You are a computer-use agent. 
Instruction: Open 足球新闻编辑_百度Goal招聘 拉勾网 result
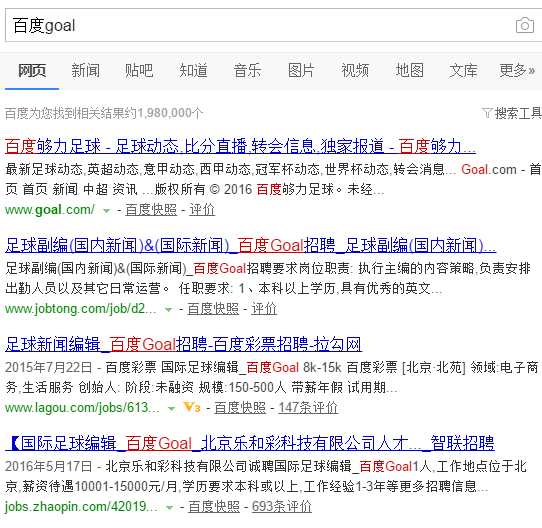[x=184, y=344]
